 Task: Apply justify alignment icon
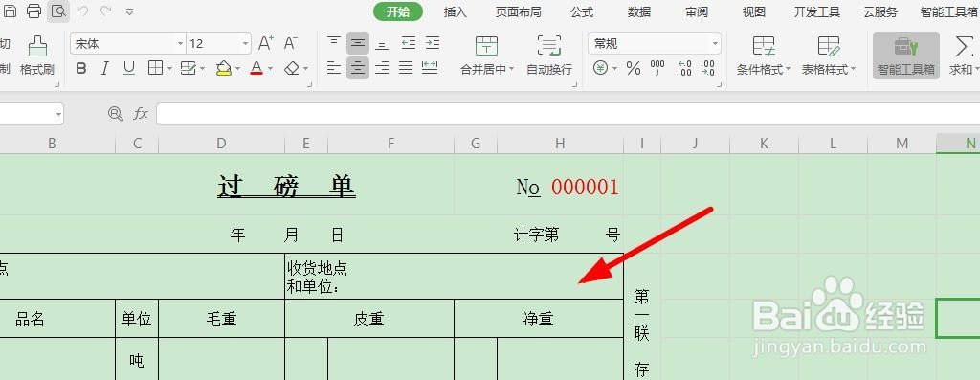406,68
